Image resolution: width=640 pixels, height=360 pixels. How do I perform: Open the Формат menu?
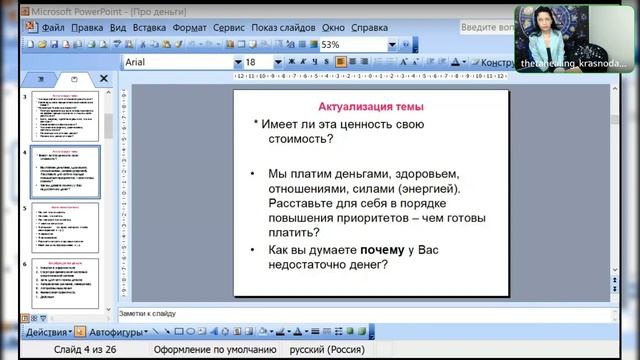[189, 28]
